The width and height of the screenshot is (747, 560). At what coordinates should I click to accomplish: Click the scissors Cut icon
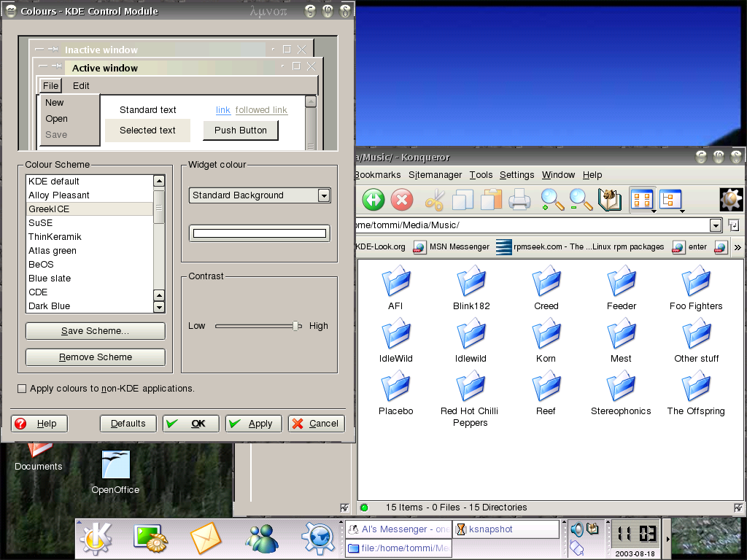coord(435,200)
